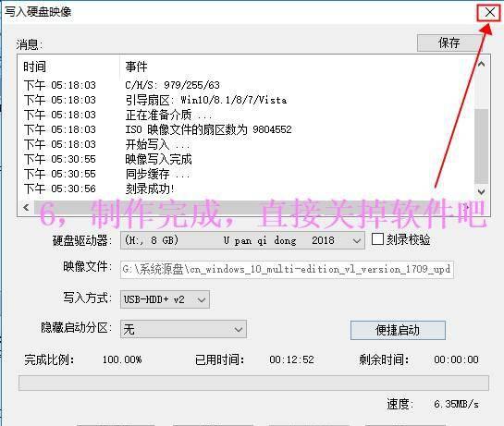Click the message list scroll up arrow
504x426 pixels.
[481, 65]
